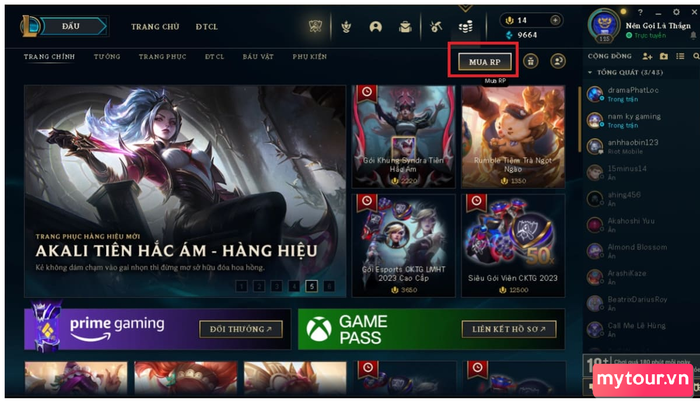Open the friends list view options icon

[x=680, y=56]
